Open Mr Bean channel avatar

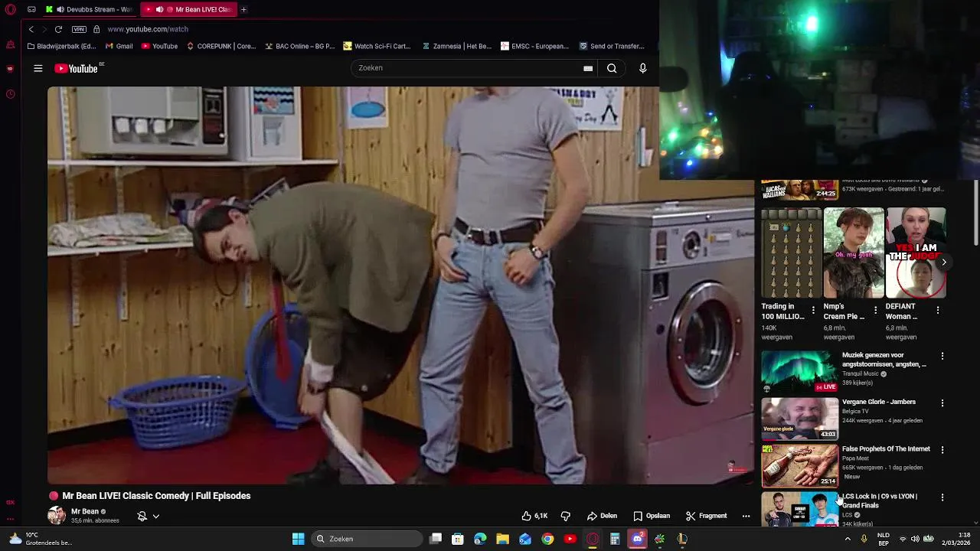[57, 515]
